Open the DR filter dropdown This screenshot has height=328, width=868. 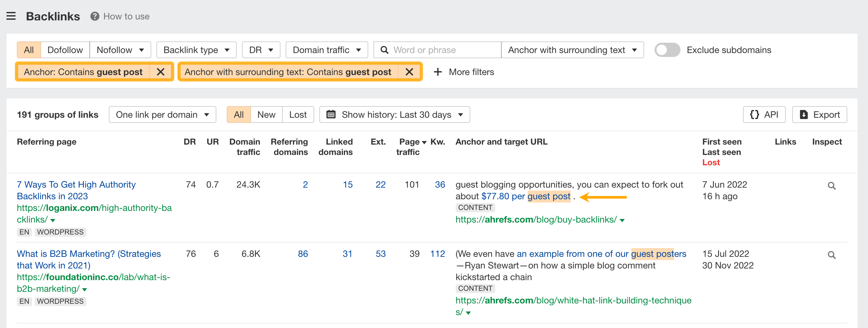click(261, 50)
